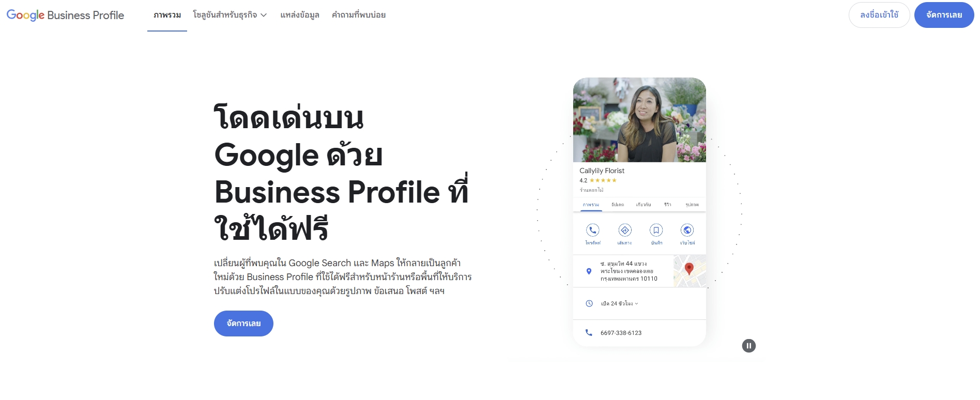Click the address text ซ. สุขุมวิท 44

(629, 271)
